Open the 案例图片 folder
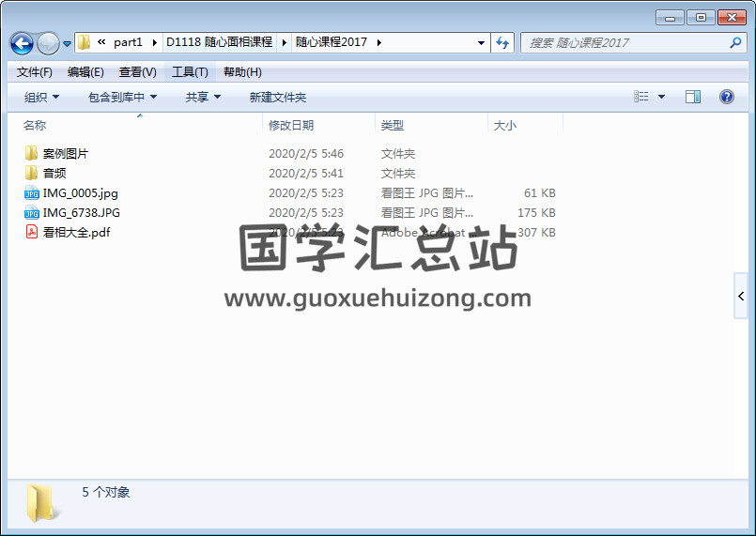 [65, 154]
